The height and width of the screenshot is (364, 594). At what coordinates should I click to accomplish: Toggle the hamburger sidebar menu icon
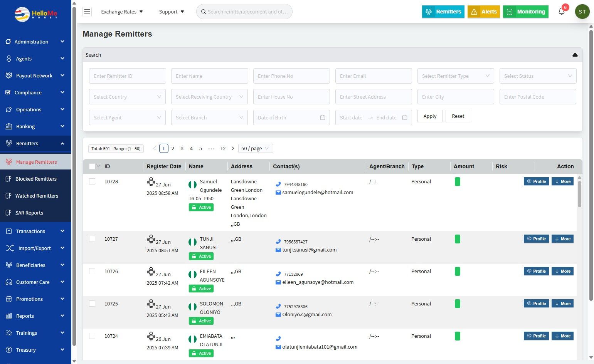pyautogui.click(x=87, y=12)
